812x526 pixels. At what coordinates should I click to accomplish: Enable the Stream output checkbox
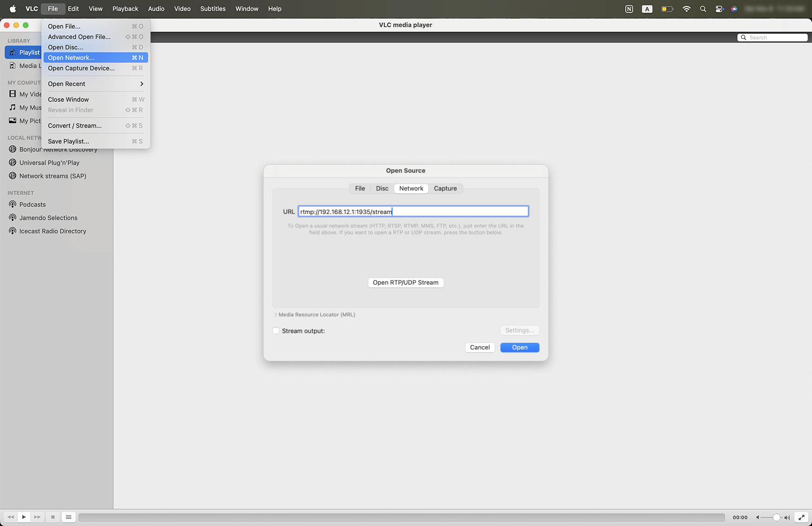pos(276,330)
